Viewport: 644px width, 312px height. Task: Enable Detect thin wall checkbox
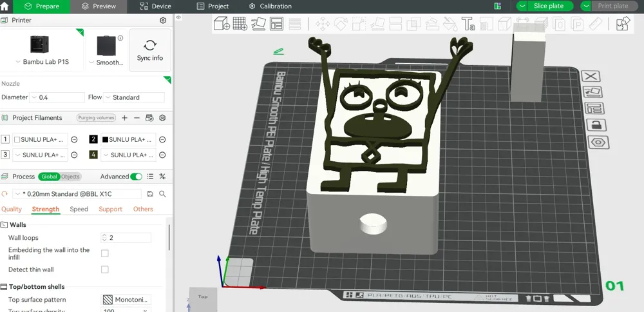pos(105,269)
